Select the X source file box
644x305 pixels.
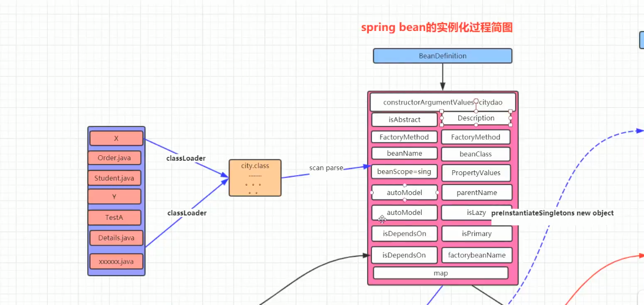click(x=116, y=138)
